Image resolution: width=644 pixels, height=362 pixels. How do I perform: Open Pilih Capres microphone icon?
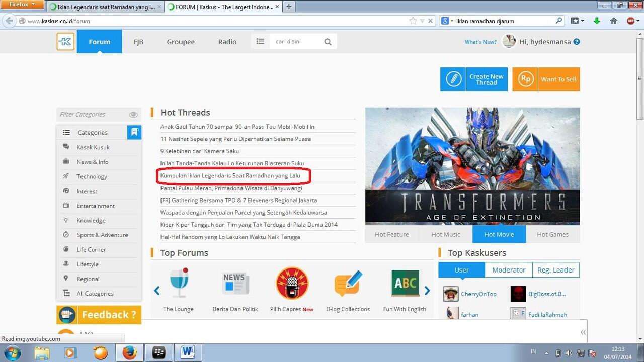[x=292, y=283]
